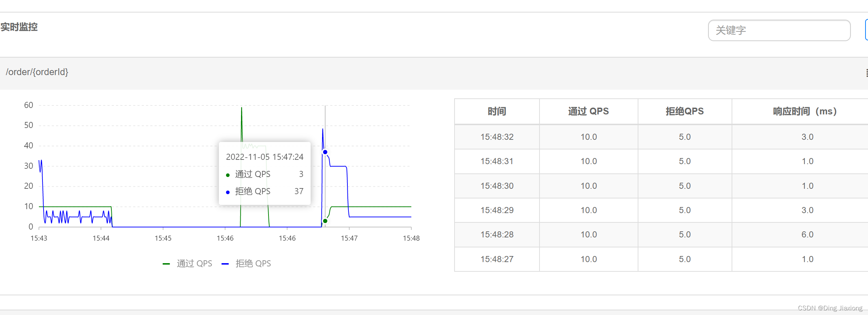The width and height of the screenshot is (868, 315).
Task: Select the 15:48:27 time cell
Action: click(497, 259)
